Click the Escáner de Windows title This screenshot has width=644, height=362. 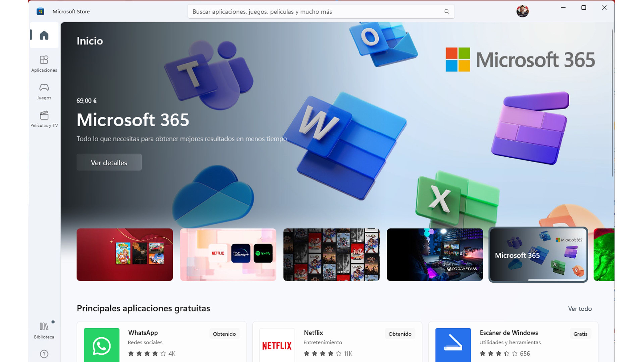click(x=509, y=333)
